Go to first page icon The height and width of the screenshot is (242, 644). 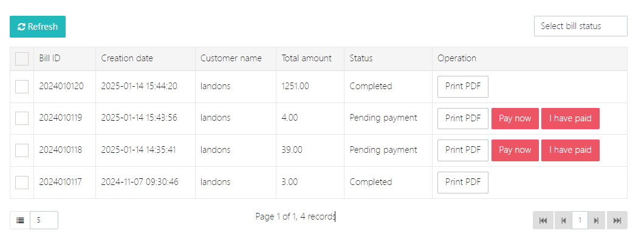[543, 220]
